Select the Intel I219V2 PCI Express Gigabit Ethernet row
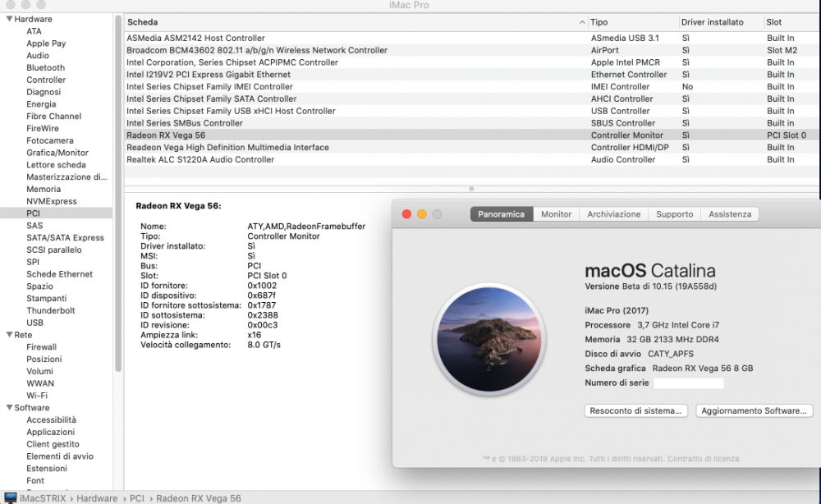This screenshot has height=504, width=821. [471, 75]
